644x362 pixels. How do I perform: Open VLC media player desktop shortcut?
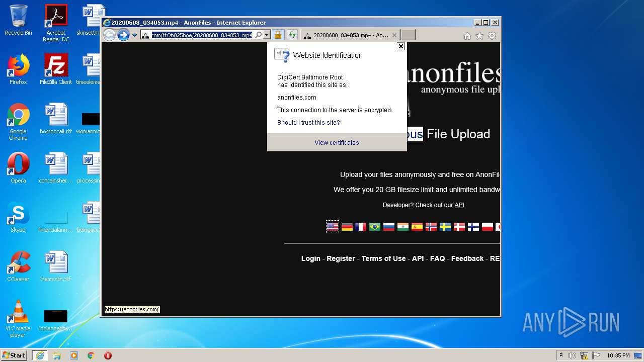pyautogui.click(x=18, y=319)
